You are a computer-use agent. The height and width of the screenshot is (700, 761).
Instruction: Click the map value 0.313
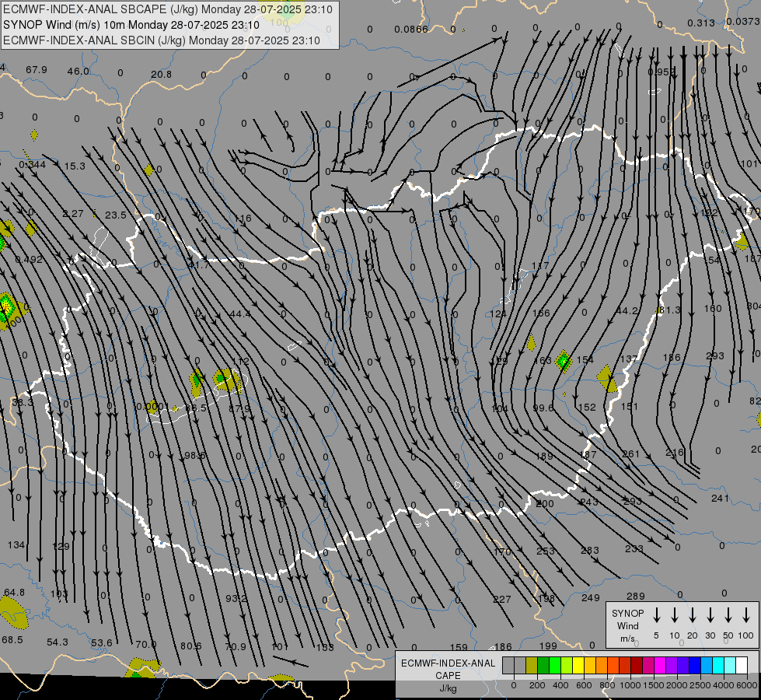(x=701, y=23)
